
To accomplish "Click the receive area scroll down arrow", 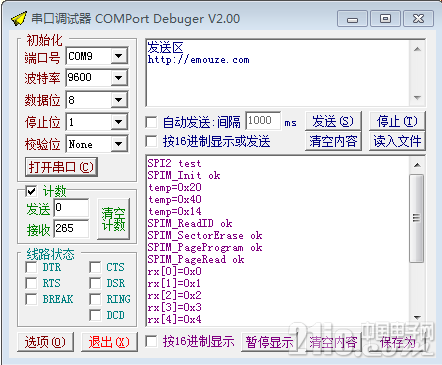I will 417,317.
